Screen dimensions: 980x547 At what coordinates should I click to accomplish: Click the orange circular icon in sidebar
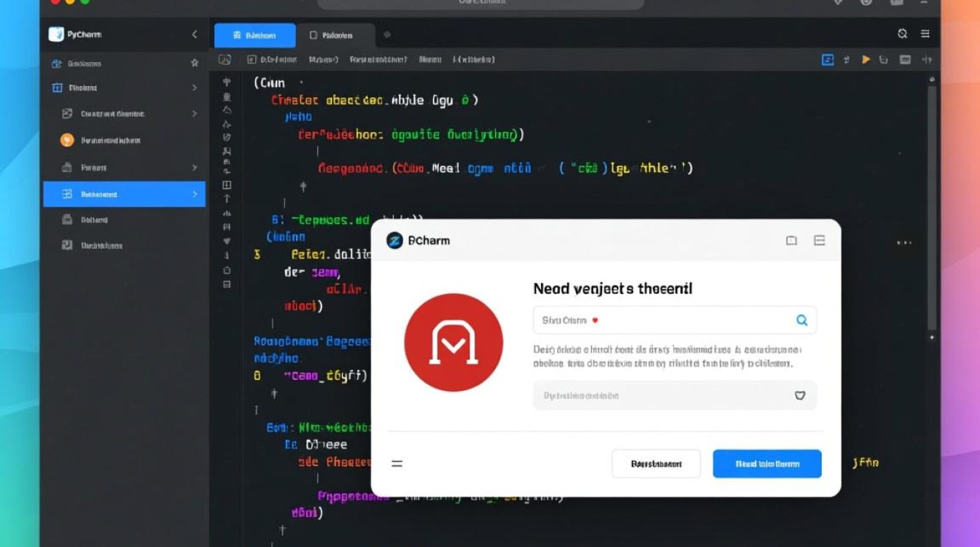click(x=67, y=140)
